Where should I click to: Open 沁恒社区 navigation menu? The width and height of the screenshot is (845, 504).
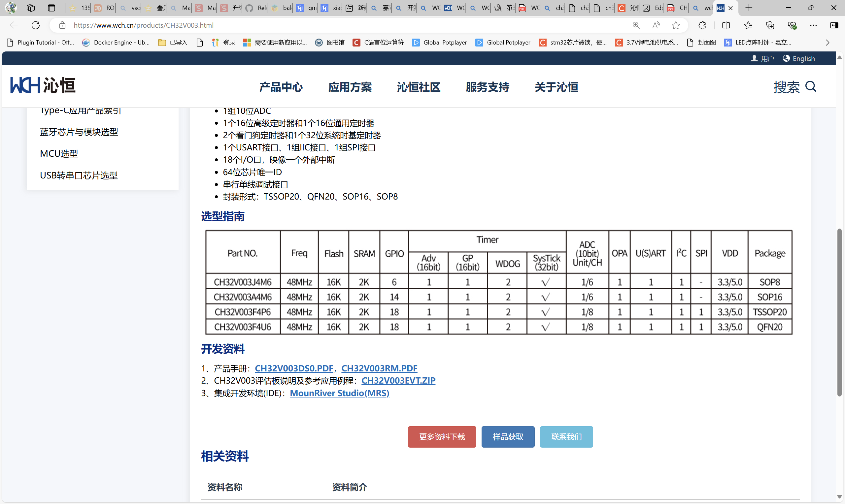(419, 87)
